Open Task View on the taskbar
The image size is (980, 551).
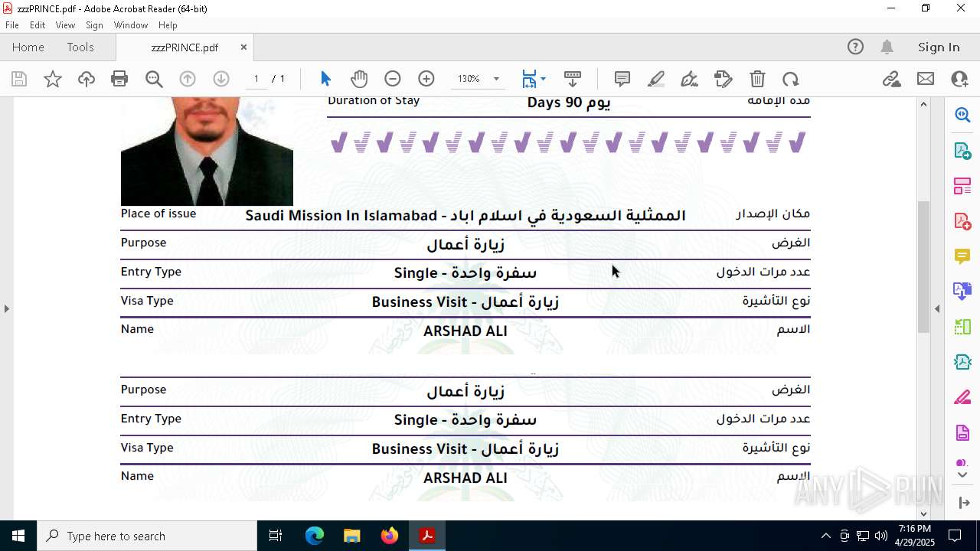[276, 536]
